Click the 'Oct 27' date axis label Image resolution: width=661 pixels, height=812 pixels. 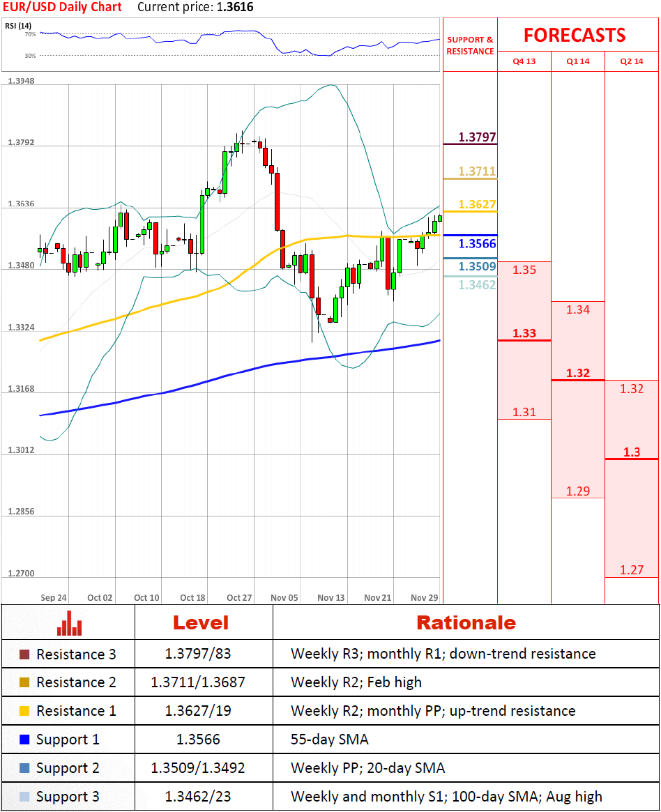point(239,597)
